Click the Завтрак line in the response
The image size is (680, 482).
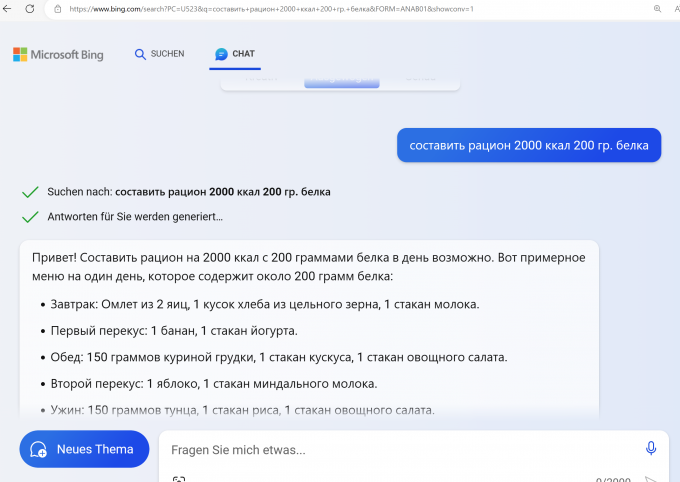pyautogui.click(x=265, y=304)
